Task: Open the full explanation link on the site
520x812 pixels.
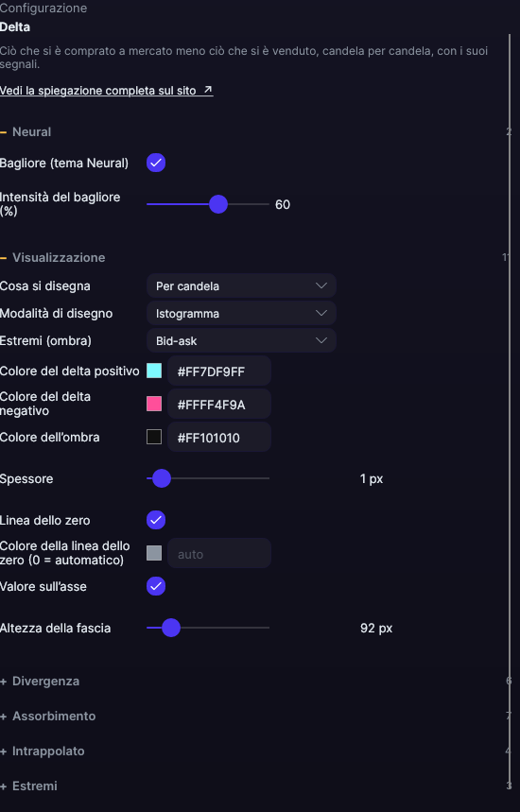Action: (106, 91)
